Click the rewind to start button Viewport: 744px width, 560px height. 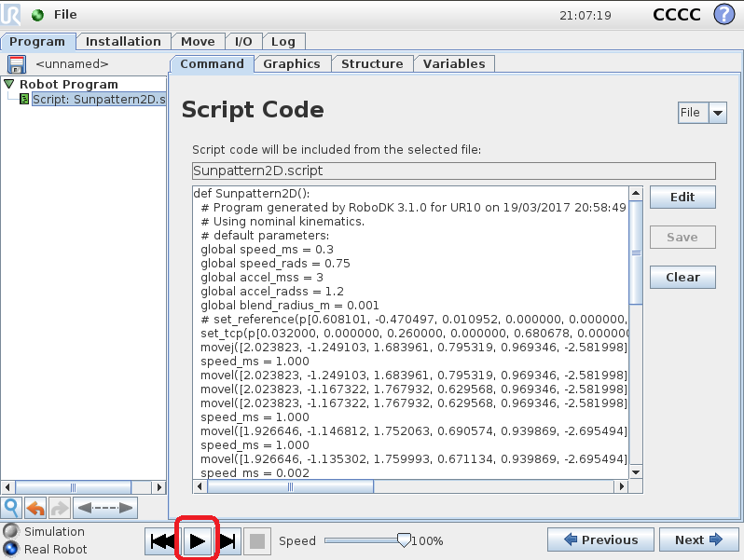click(161, 540)
